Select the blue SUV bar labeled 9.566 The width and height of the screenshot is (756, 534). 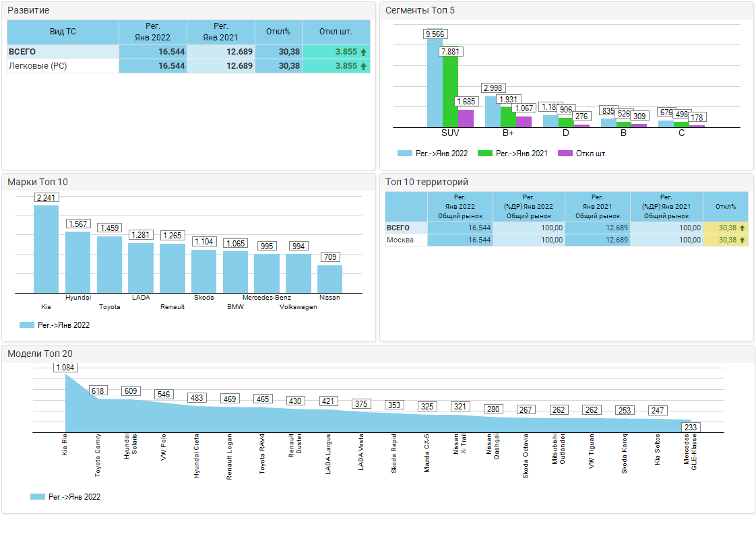(435, 83)
